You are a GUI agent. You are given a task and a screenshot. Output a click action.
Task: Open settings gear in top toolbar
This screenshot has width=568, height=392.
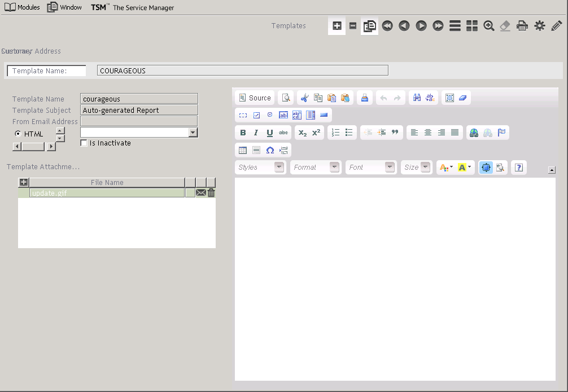click(x=540, y=26)
